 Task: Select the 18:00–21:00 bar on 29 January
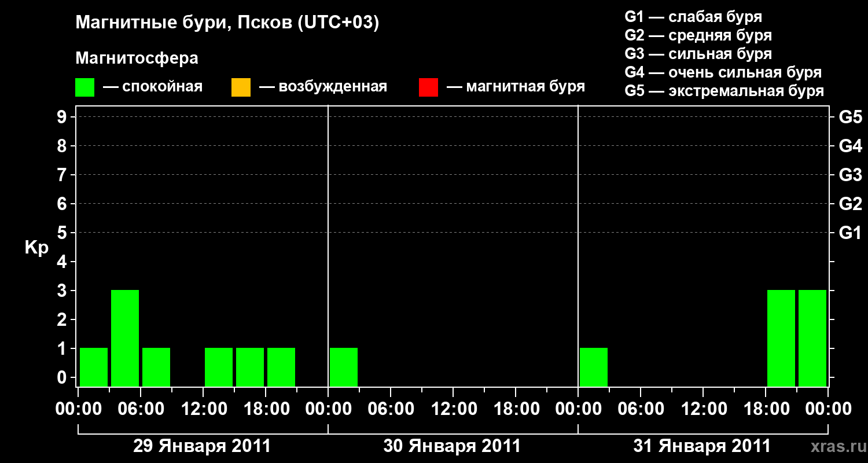coord(281,367)
